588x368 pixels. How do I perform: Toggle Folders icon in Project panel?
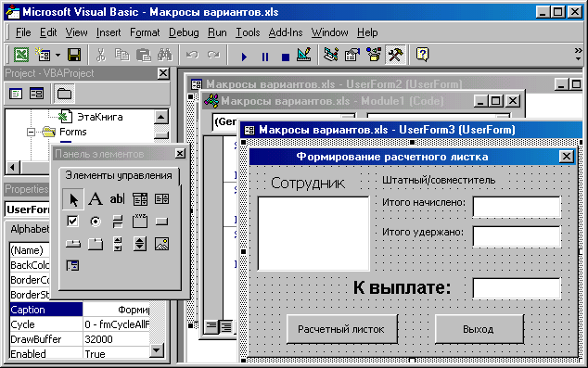tap(64, 94)
